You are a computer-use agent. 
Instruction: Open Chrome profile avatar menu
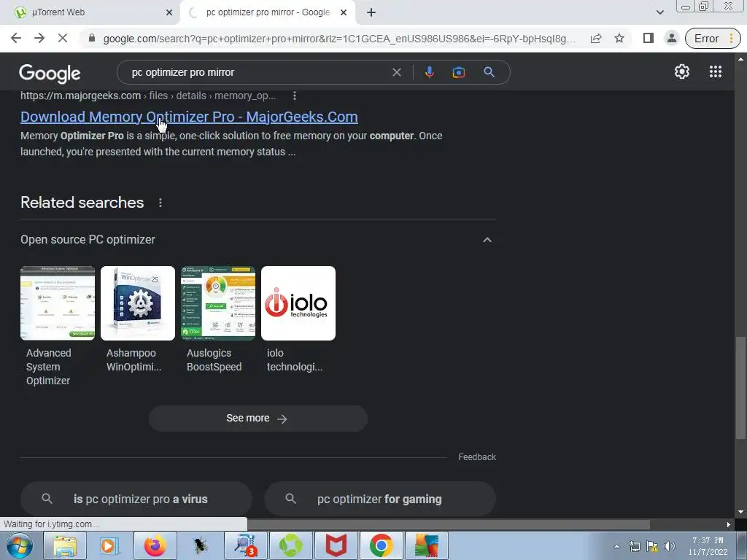click(x=672, y=38)
